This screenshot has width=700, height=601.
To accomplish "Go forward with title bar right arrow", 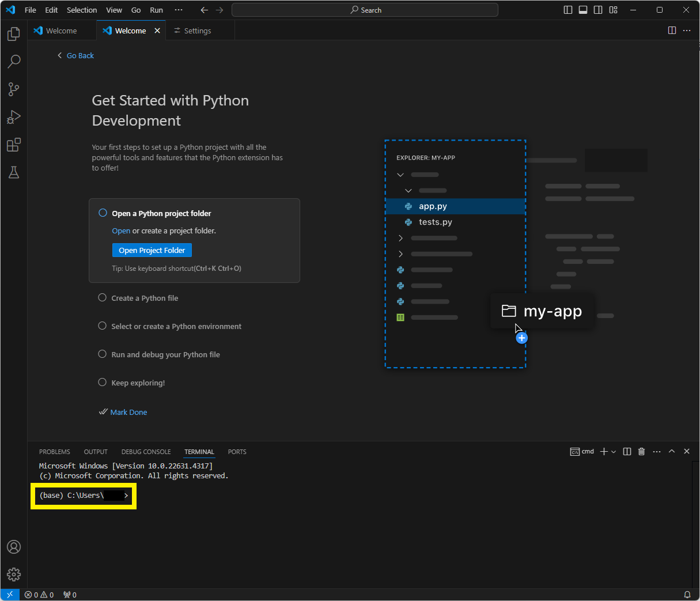I will 220,10.
